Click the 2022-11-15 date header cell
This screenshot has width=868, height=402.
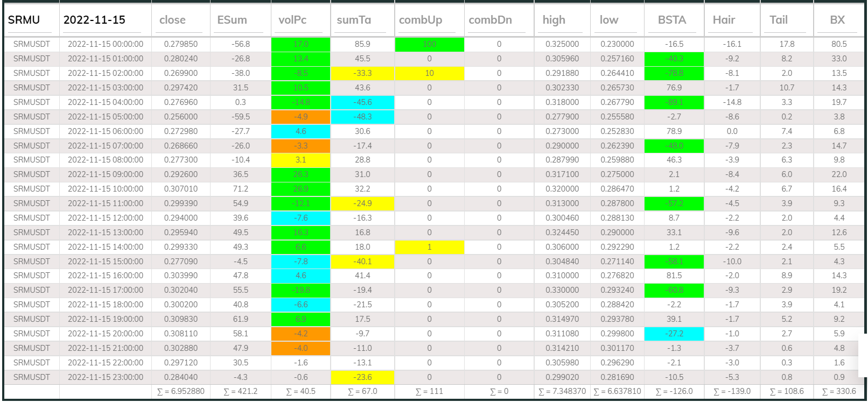(94, 20)
